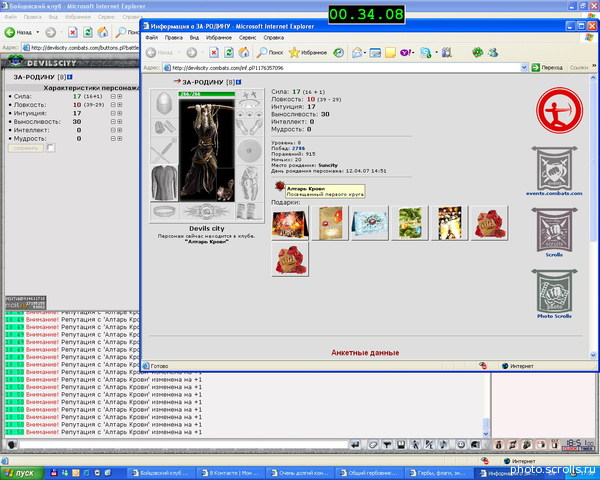This screenshot has width=600, height=480.
Task: Increase Сила with its plus button
Action: coord(120,96)
